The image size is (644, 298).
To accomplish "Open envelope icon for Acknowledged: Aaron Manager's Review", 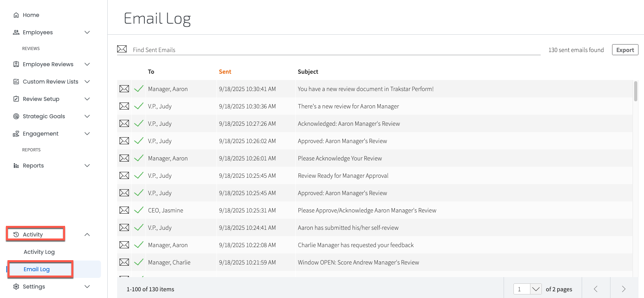I will 124,123.
